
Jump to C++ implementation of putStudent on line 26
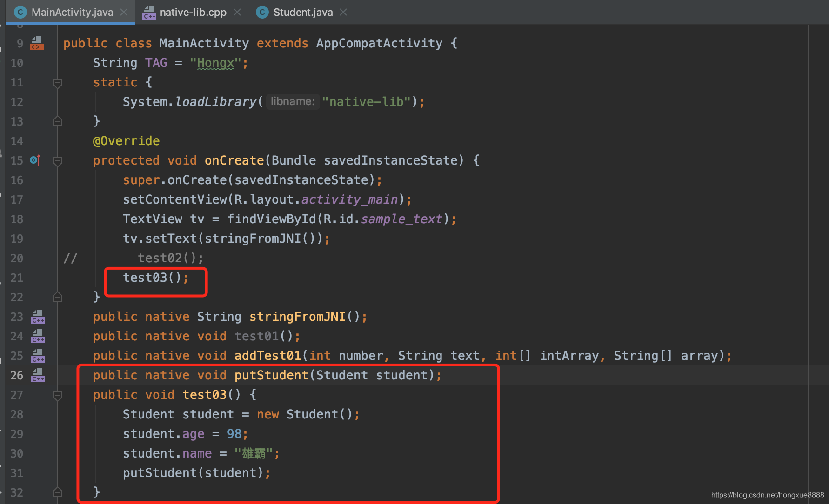[38, 375]
